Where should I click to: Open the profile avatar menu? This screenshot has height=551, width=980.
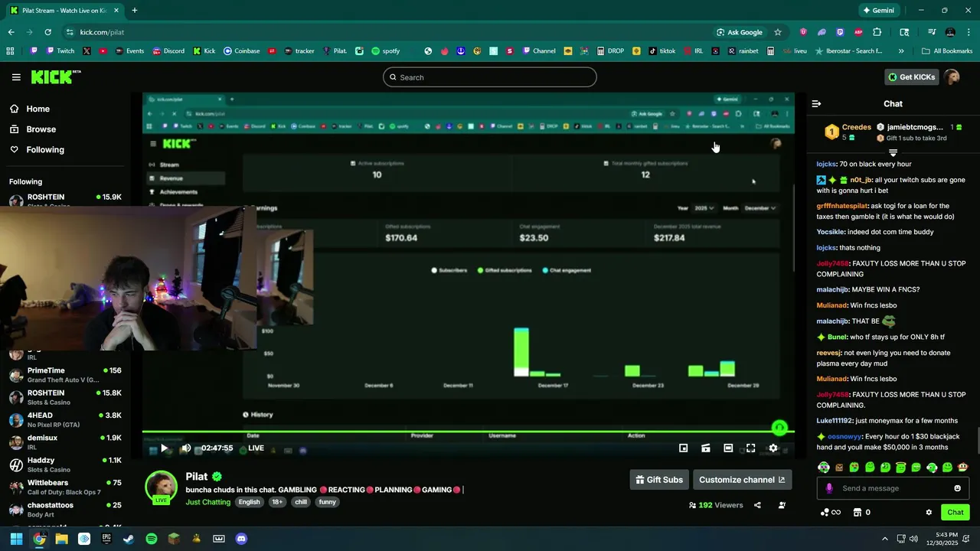click(952, 77)
